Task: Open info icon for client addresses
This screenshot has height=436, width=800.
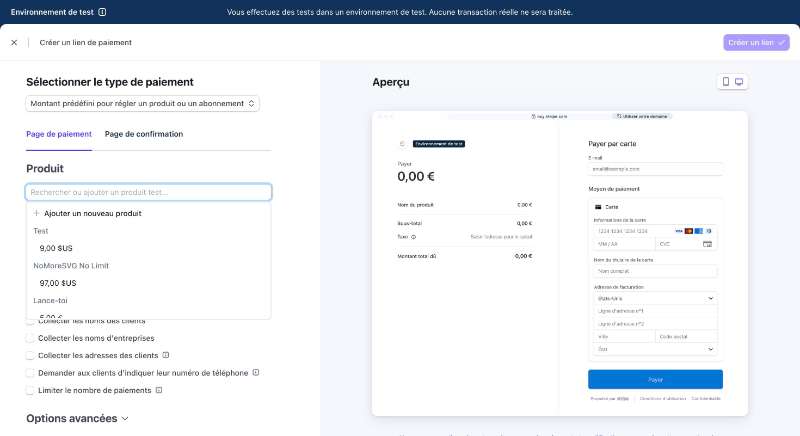Action: (166, 355)
